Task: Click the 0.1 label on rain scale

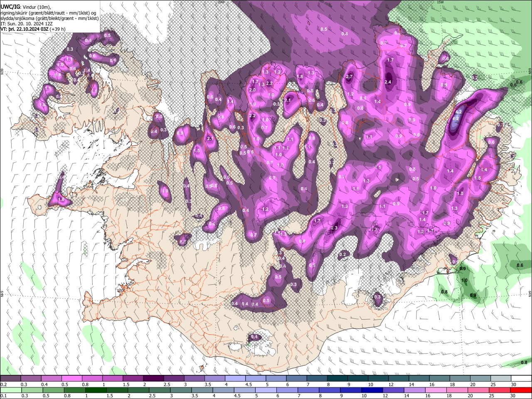Action: point(3,396)
